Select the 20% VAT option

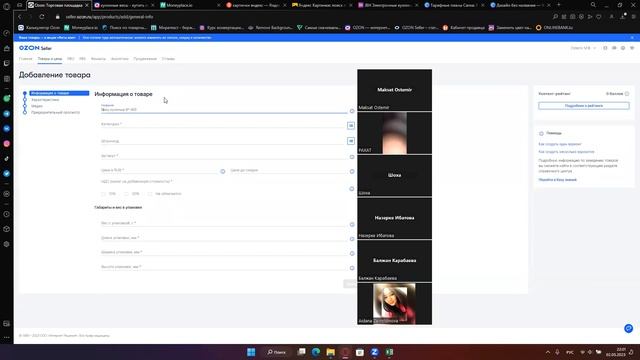127,194
